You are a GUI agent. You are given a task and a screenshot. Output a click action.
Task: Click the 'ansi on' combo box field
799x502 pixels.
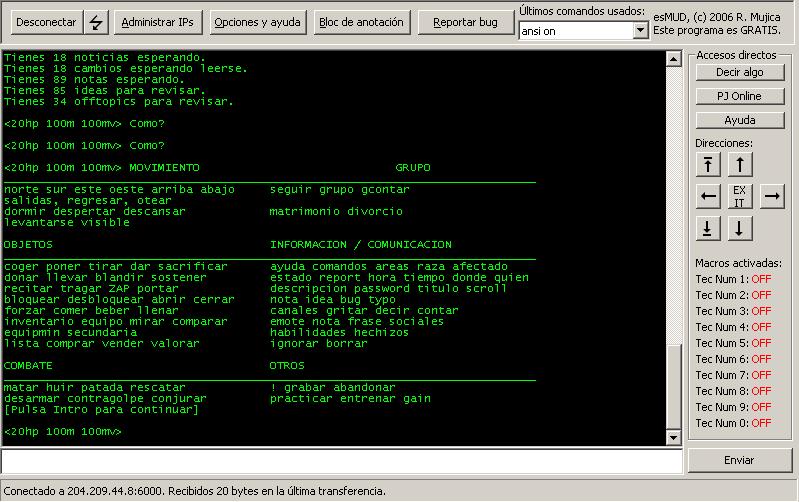point(575,31)
